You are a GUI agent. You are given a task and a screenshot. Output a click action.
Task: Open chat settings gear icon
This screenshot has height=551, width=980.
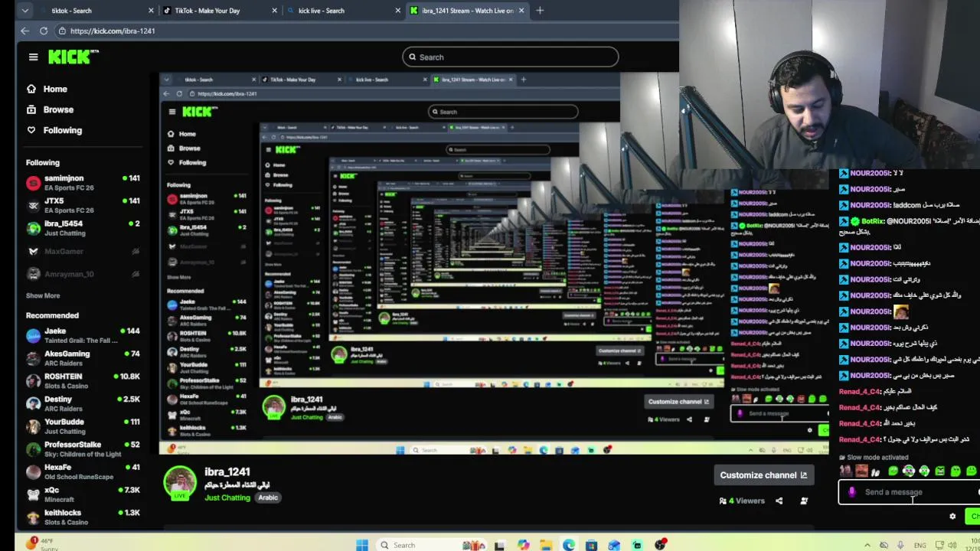click(x=952, y=516)
